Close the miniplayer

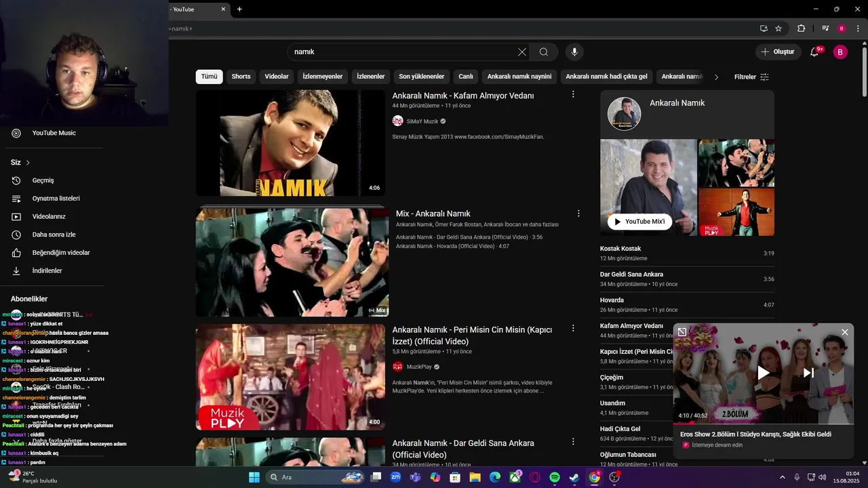click(x=844, y=332)
